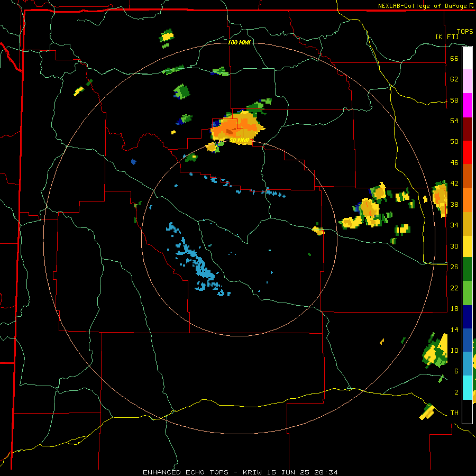Viewport: 476px width, 476px height.
Task: Click 'ENHANCED ECHO TOPS' product title
Action: tap(186, 472)
